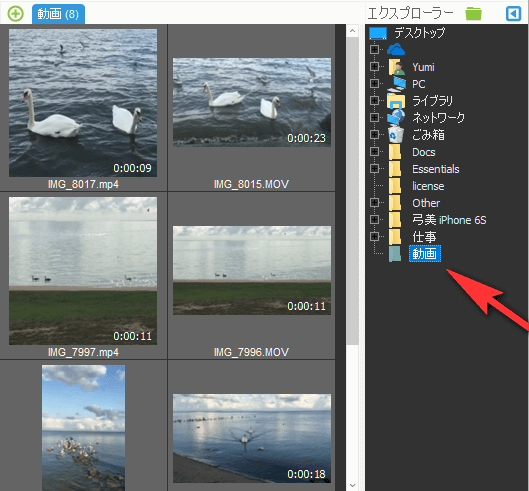Expand the PC tree node
The height and width of the screenshot is (491, 529).
[x=374, y=83]
